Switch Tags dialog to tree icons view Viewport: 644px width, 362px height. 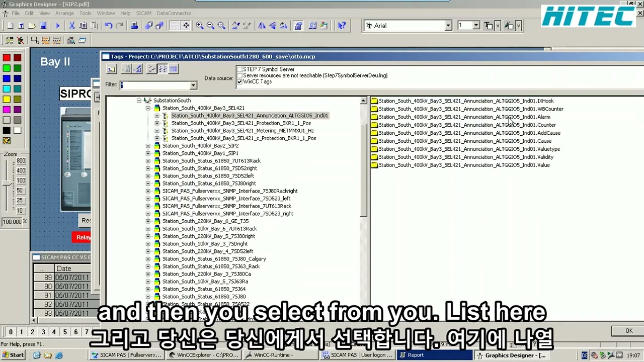(152, 69)
